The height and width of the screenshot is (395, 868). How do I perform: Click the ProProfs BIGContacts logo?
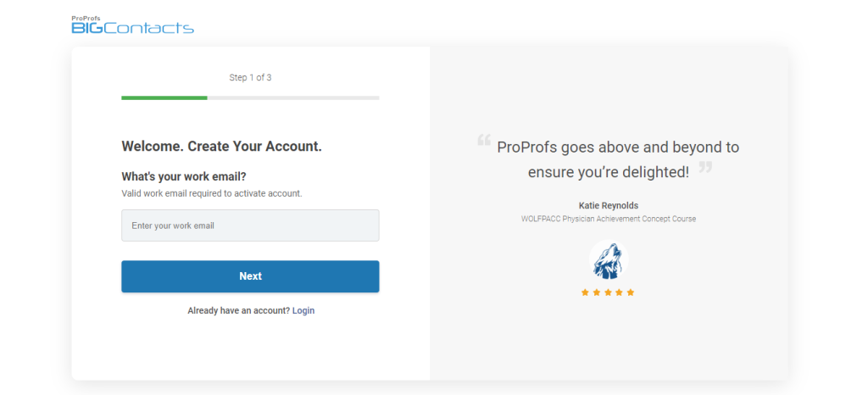133,25
